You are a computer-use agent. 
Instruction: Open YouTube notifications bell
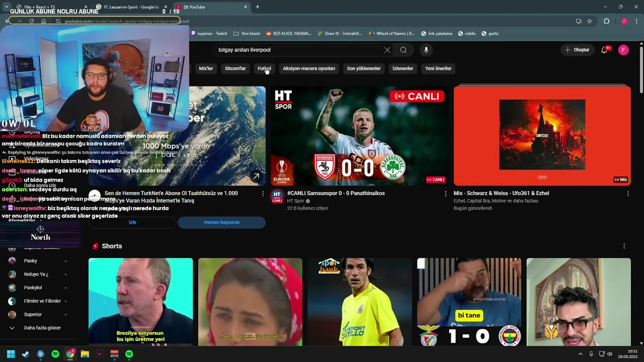coord(605,50)
